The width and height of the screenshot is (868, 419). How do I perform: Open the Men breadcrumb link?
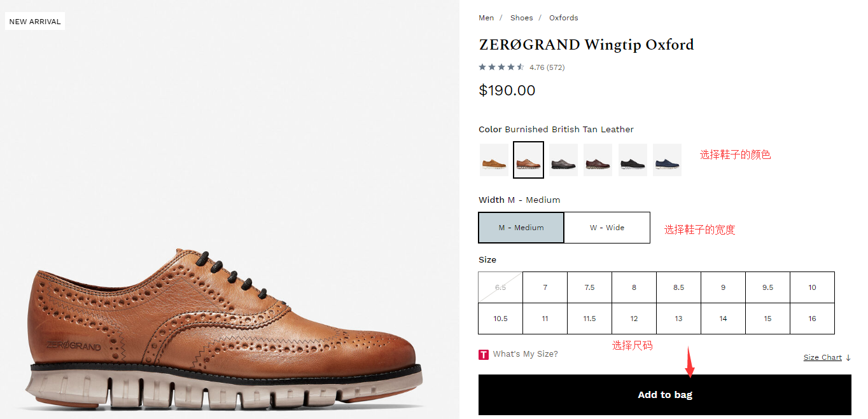(486, 18)
